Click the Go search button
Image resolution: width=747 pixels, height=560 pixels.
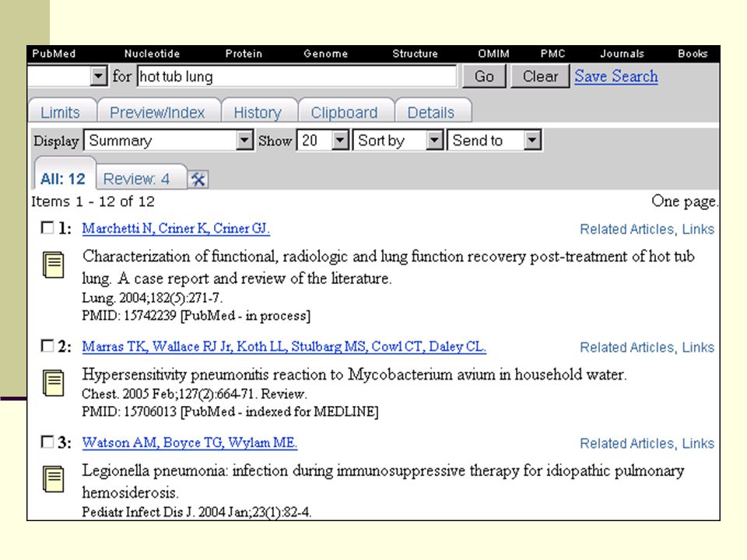point(484,76)
